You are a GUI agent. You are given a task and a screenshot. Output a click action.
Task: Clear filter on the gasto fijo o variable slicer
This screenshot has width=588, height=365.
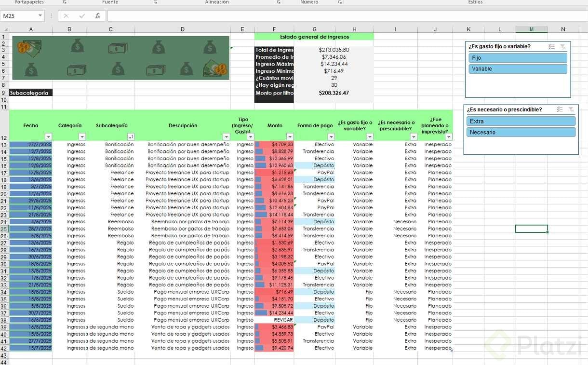click(x=562, y=47)
